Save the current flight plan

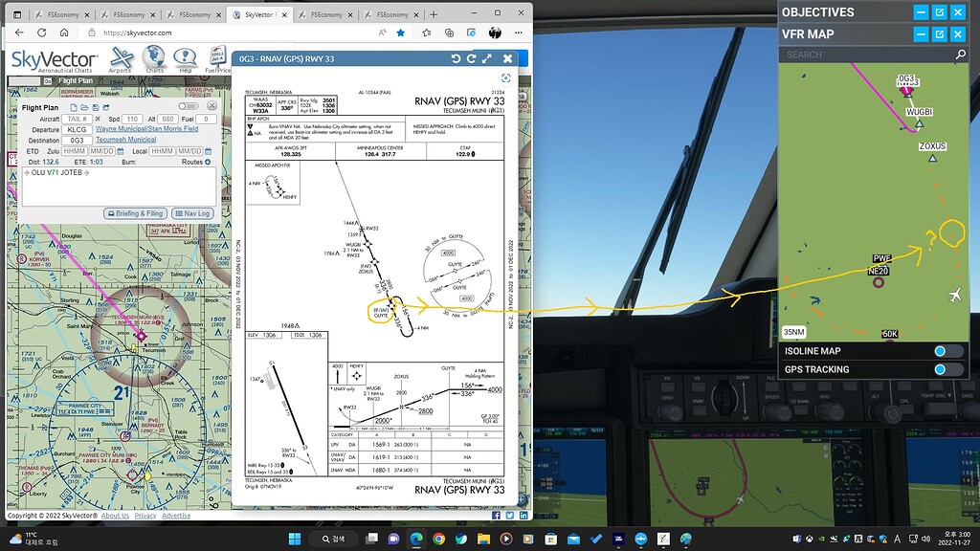click(95, 107)
